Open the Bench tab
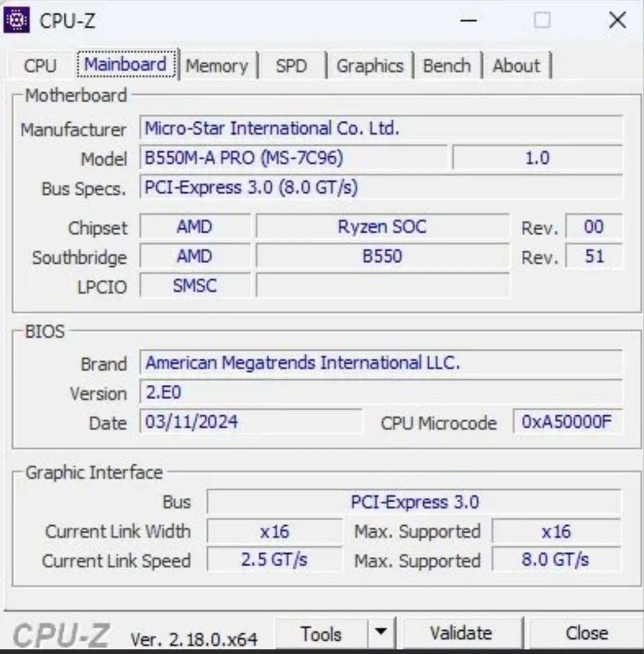 [x=447, y=65]
